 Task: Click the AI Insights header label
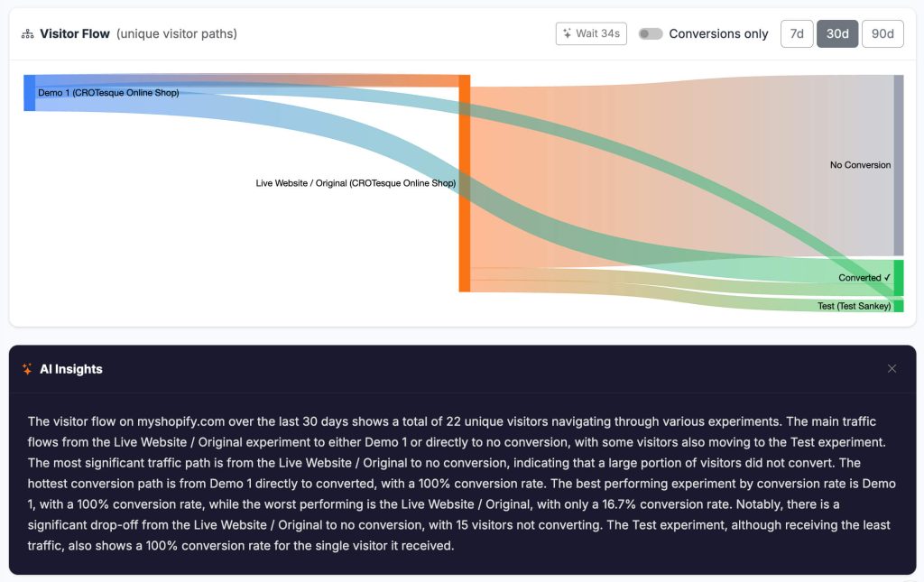click(x=71, y=369)
